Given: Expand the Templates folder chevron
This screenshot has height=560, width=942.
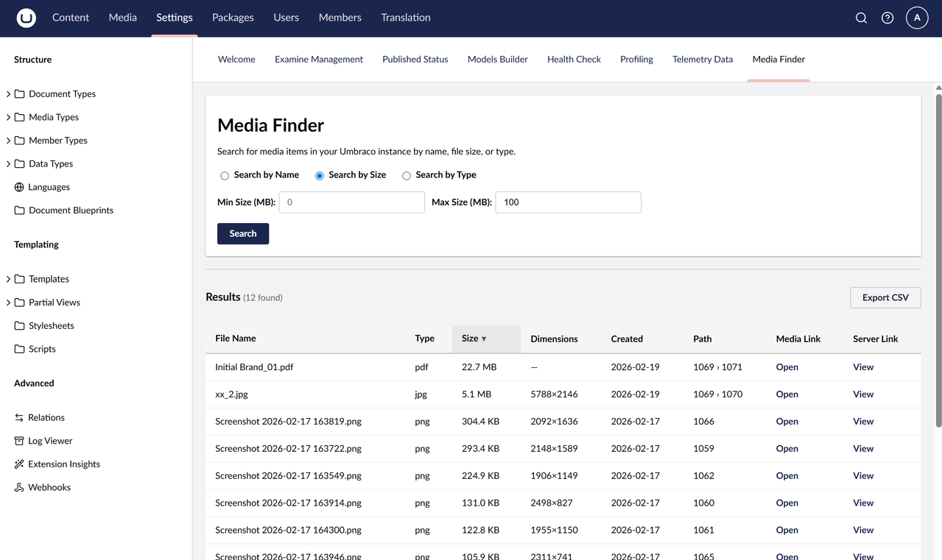Looking at the screenshot, I should coord(8,279).
